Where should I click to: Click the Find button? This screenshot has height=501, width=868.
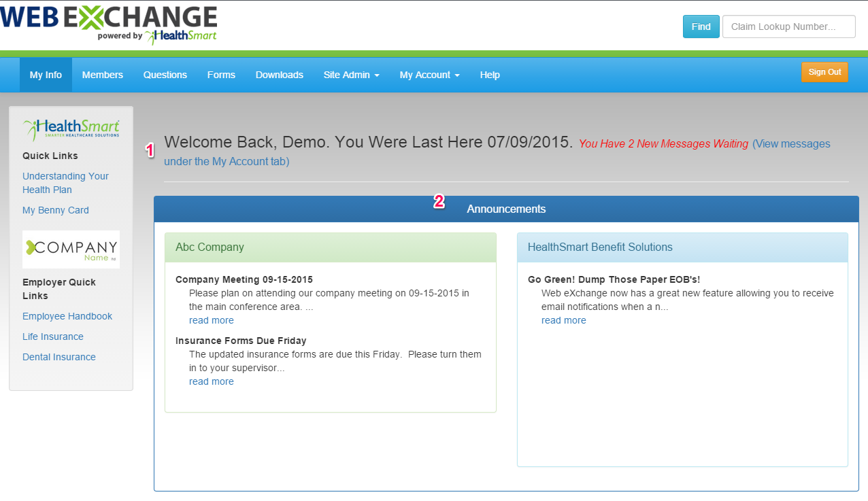[701, 27]
